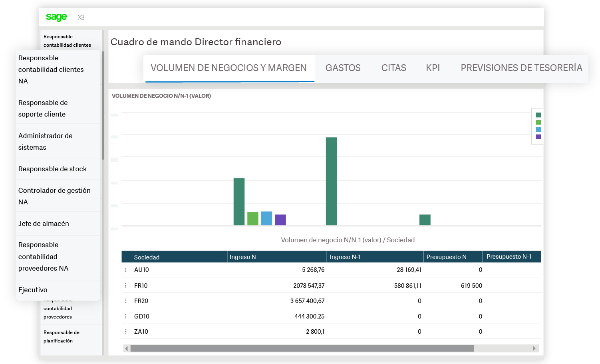Toggle dark green legend series
The image size is (600, 364).
point(538,115)
